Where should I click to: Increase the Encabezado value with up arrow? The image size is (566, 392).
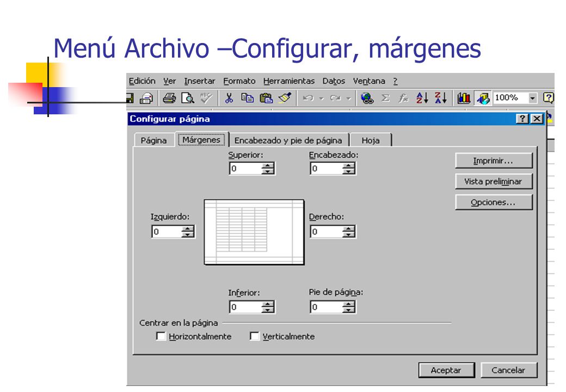click(349, 166)
